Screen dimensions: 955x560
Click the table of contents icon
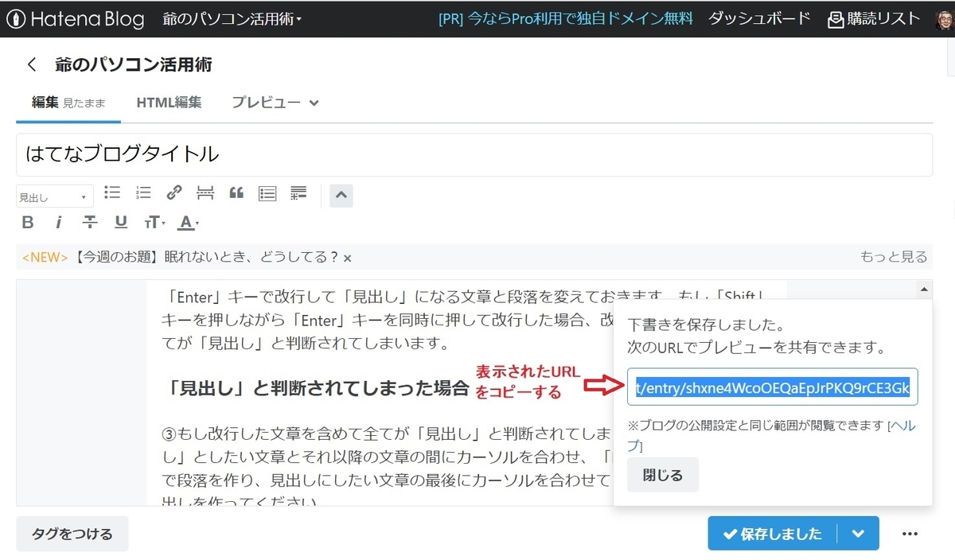coord(267,192)
